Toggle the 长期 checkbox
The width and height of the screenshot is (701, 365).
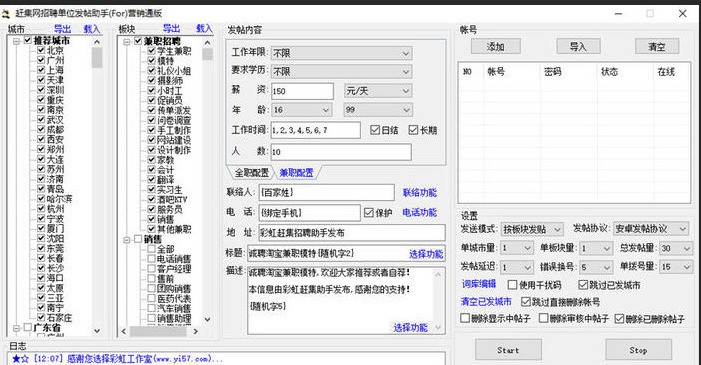413,130
